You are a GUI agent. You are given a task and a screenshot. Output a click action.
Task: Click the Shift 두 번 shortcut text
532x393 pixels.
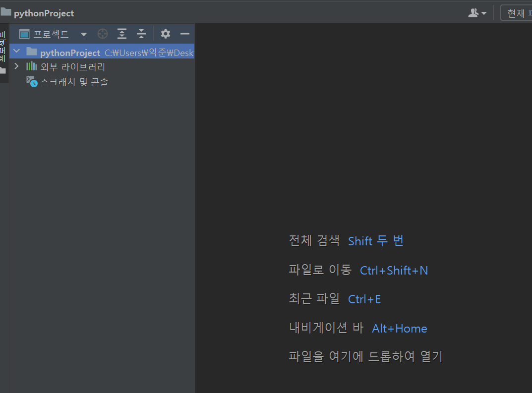pyautogui.click(x=376, y=241)
